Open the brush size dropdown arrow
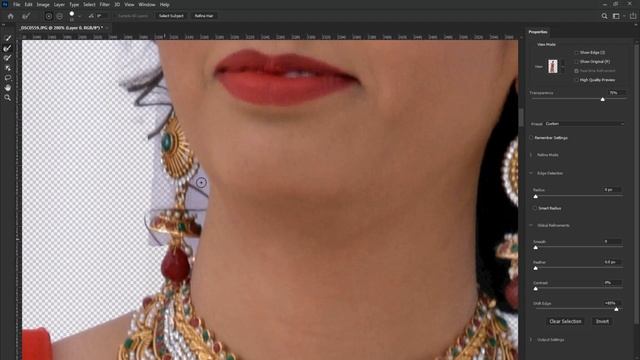 pos(79,16)
